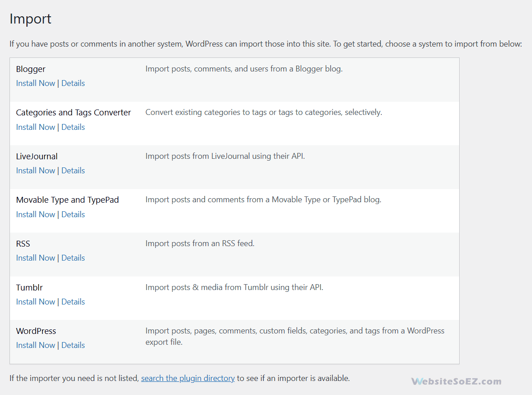The height and width of the screenshot is (395, 532).
Task: Open Details for Movable Type and TypePad
Action: 73,214
